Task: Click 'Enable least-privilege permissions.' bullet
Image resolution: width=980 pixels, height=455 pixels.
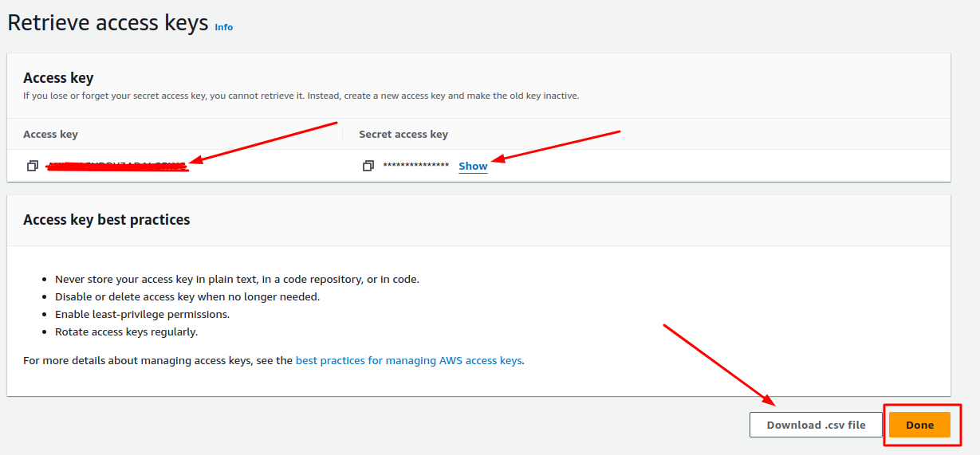Action: point(142,314)
